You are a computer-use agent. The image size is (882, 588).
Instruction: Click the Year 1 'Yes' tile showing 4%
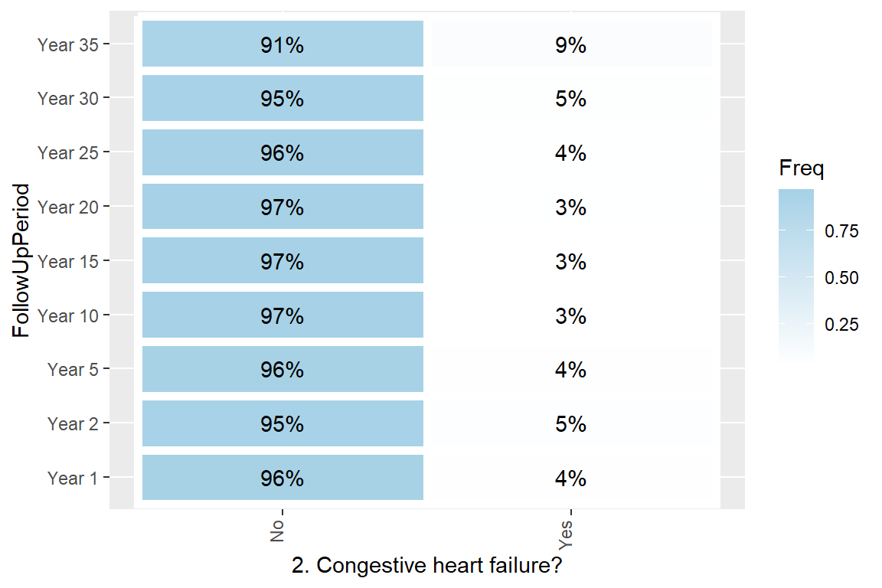(571, 478)
